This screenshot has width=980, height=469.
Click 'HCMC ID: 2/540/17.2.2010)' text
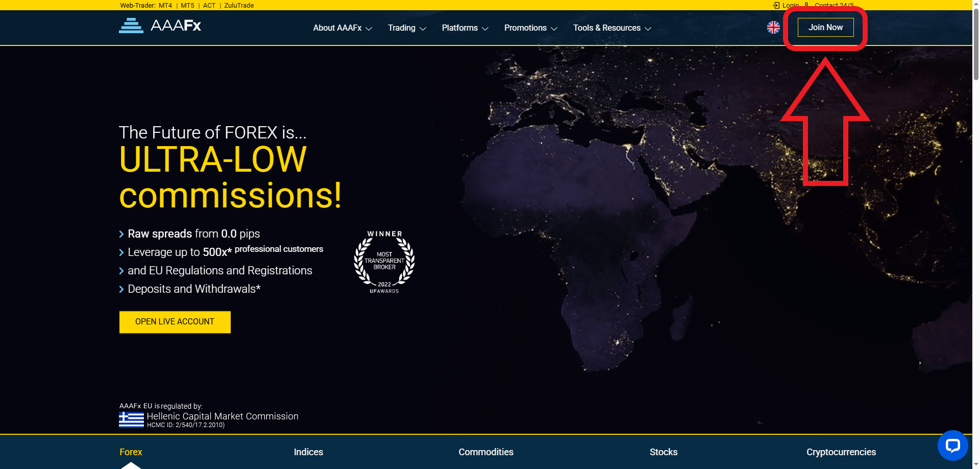186,425
